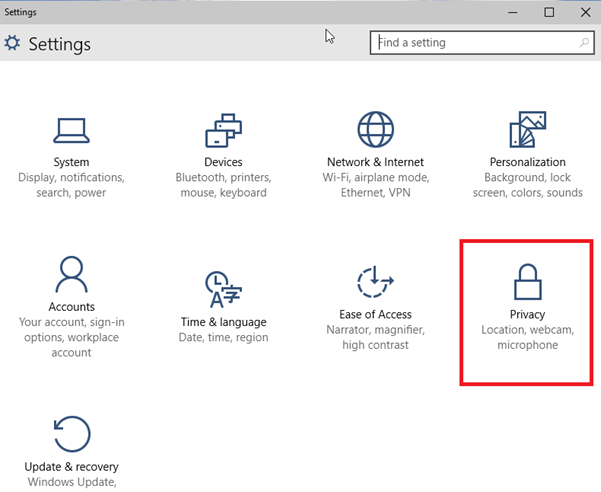Open the Devices printer icon

pos(223,130)
